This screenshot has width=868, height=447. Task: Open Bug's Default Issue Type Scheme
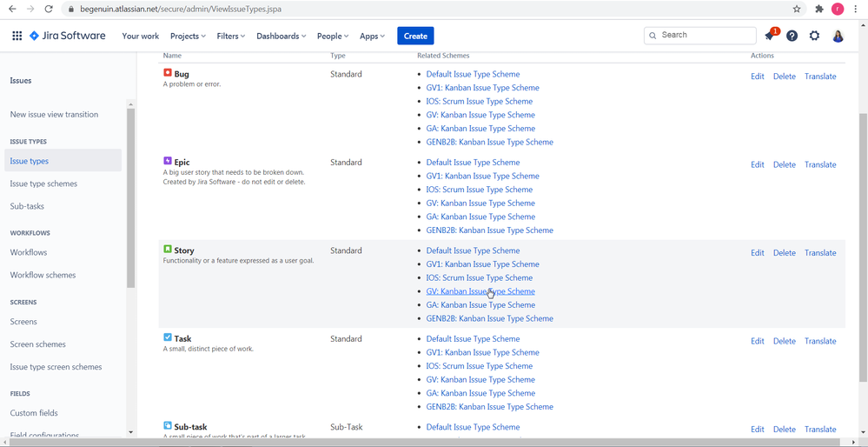pos(473,74)
